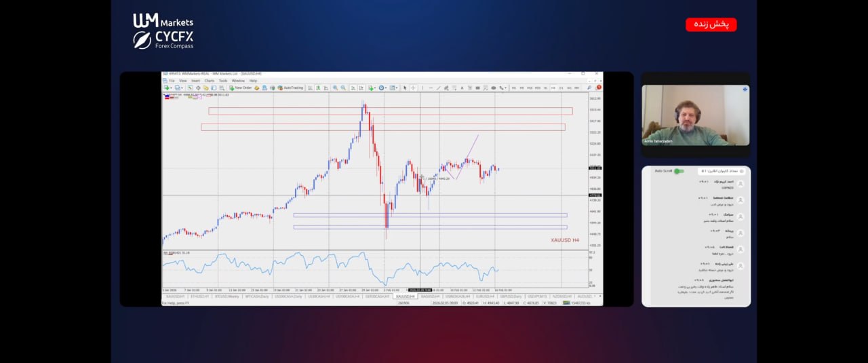
Task: Click the pin icon on webcam
Action: pos(745,89)
